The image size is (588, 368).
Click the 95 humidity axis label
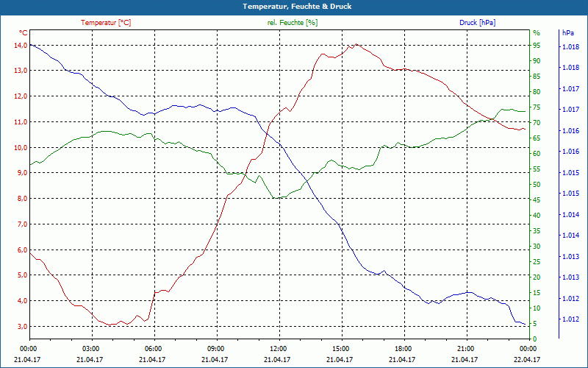537,46
